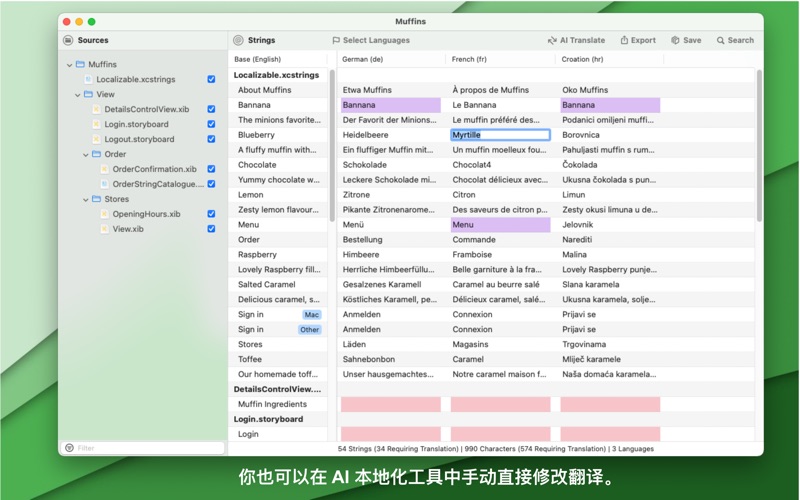Click the Save button label
The image size is (800, 500).
tap(692, 40)
